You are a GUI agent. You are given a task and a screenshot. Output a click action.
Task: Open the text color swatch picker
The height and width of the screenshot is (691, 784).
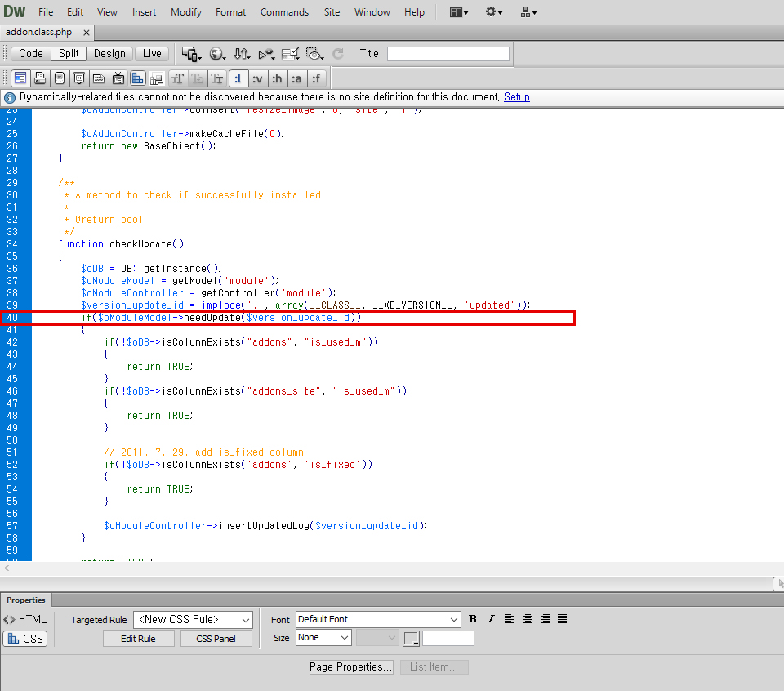(411, 639)
